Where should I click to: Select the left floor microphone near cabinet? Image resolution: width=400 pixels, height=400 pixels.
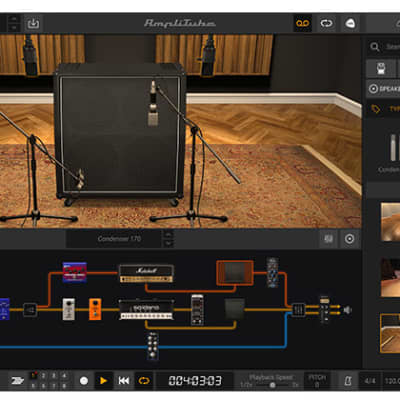tap(80, 179)
